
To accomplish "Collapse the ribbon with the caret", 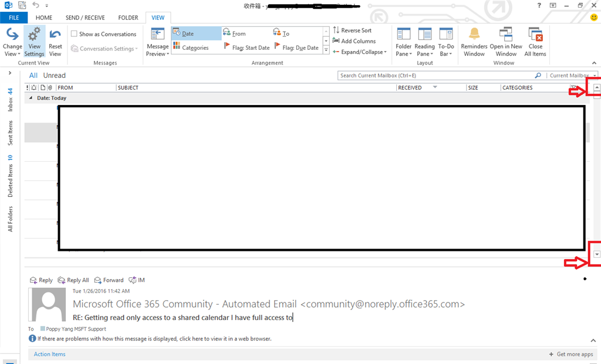I will click(594, 63).
